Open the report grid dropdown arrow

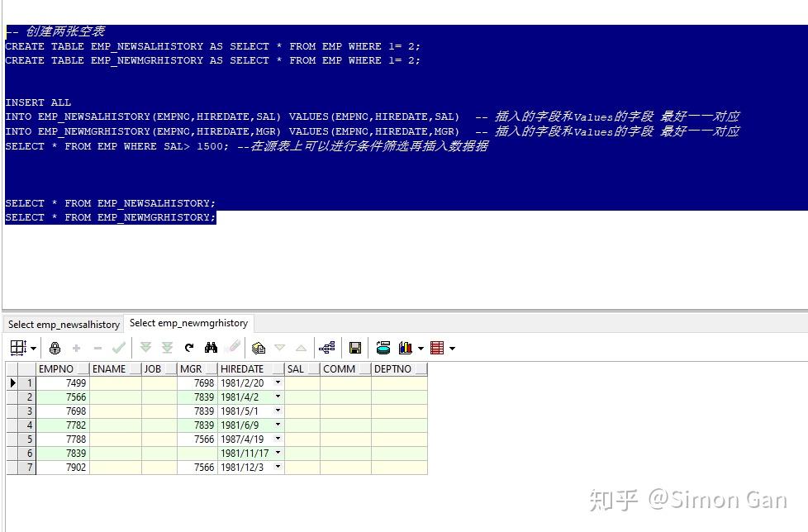[x=452, y=347]
